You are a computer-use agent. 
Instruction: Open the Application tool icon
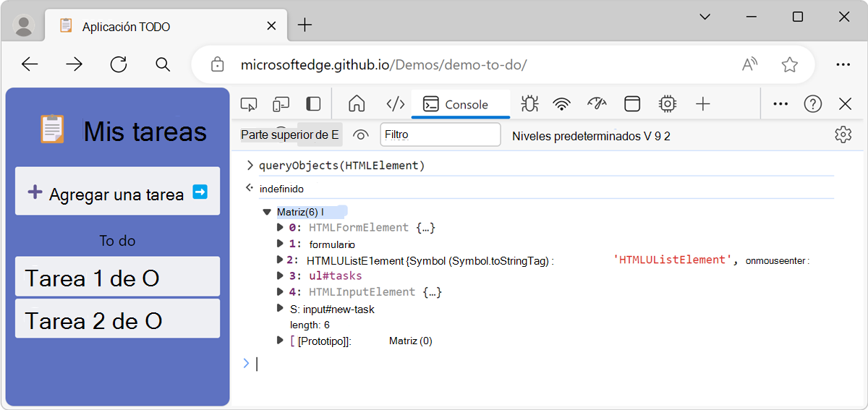[x=632, y=104]
